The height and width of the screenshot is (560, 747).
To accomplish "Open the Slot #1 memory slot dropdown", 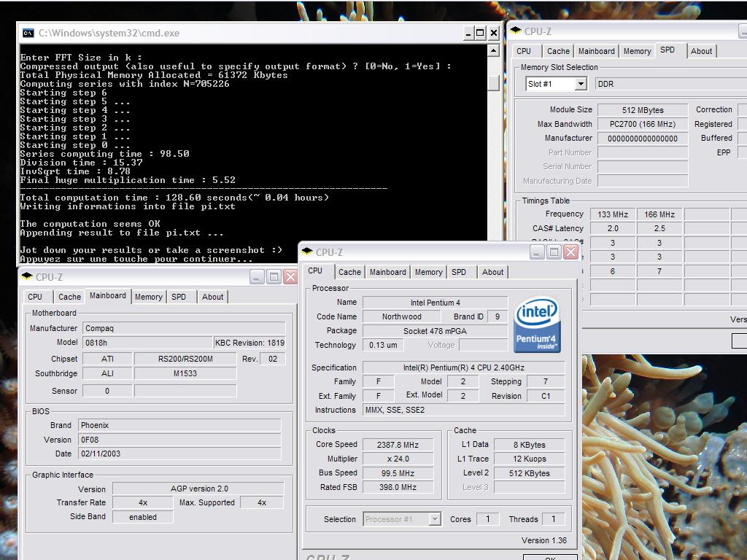I will 580,85.
